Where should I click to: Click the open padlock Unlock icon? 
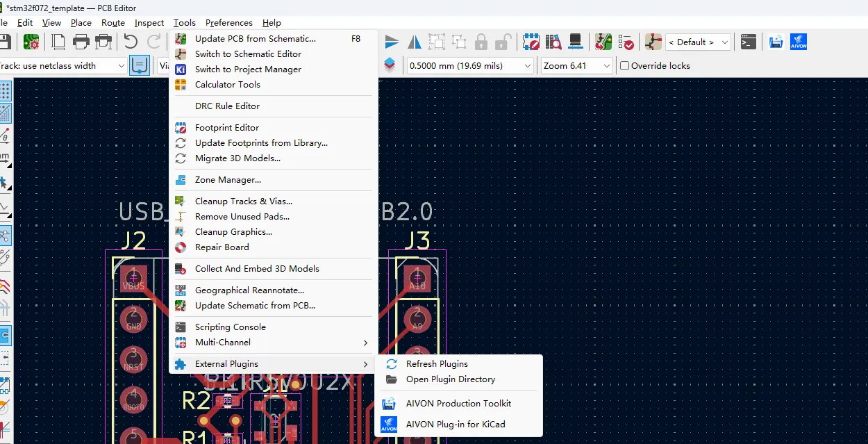(x=503, y=42)
